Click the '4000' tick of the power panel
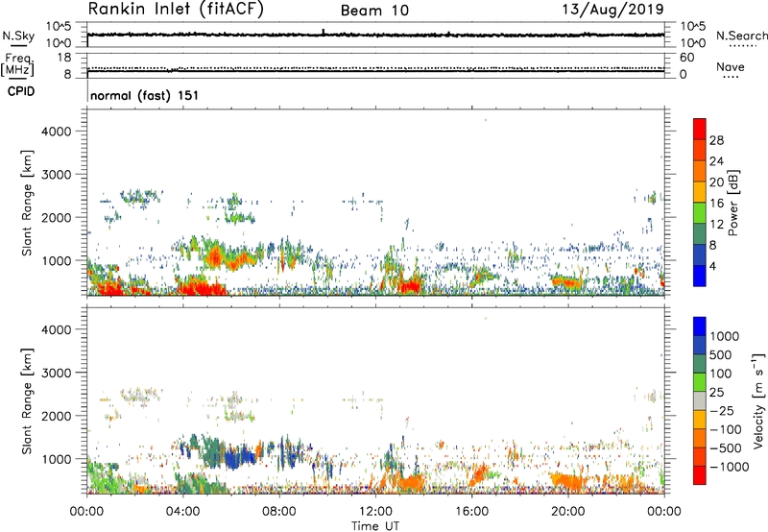This screenshot has height=532, width=768. (x=57, y=132)
